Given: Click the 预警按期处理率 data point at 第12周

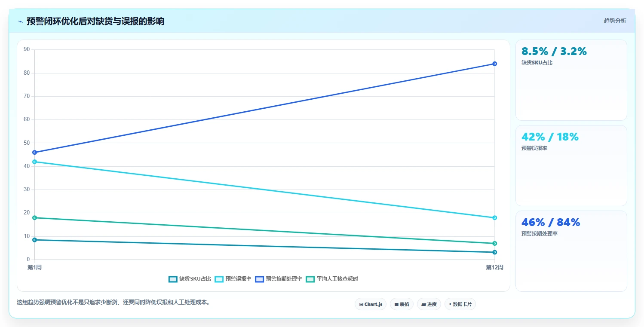Looking at the screenshot, I should [494, 64].
